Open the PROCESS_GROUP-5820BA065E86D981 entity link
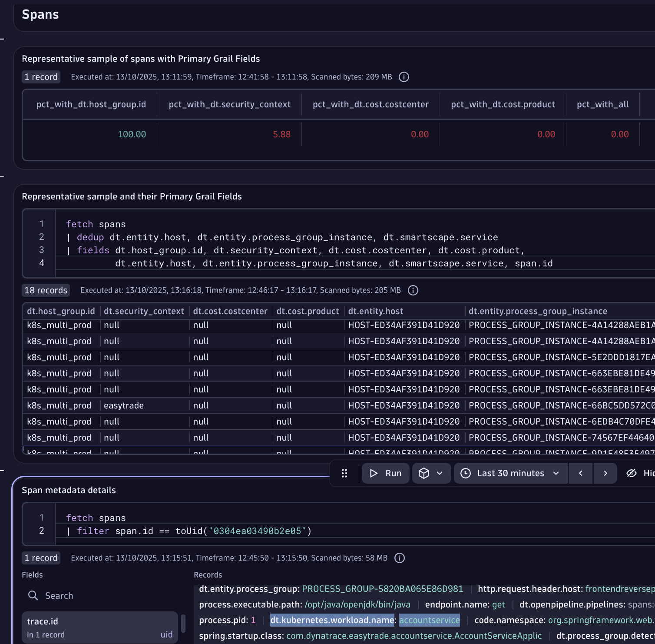This screenshot has width=655, height=644. click(382, 589)
